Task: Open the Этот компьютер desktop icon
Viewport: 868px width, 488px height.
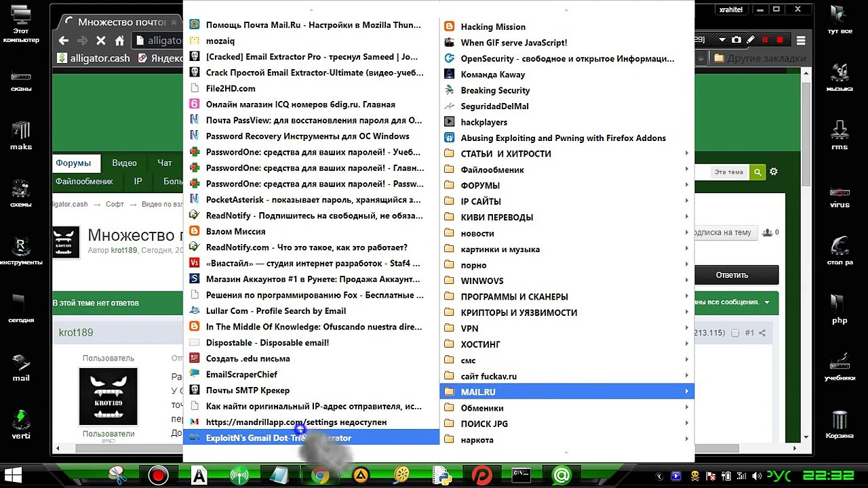Action: (x=21, y=24)
